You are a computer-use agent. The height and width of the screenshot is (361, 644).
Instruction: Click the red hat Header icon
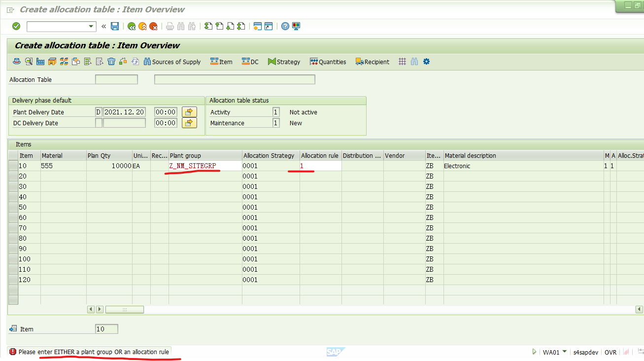click(17, 62)
